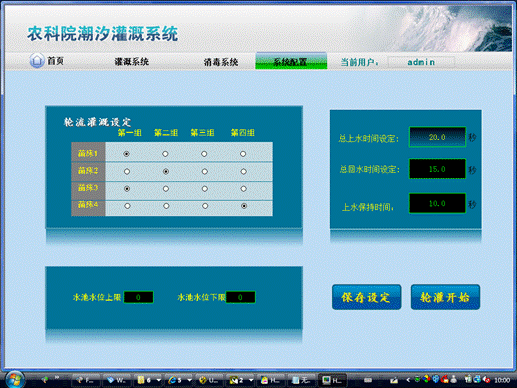Screen dimensions: 517x388
Task: Start rotation with 轮灌开始 button
Action: pyautogui.click(x=445, y=297)
